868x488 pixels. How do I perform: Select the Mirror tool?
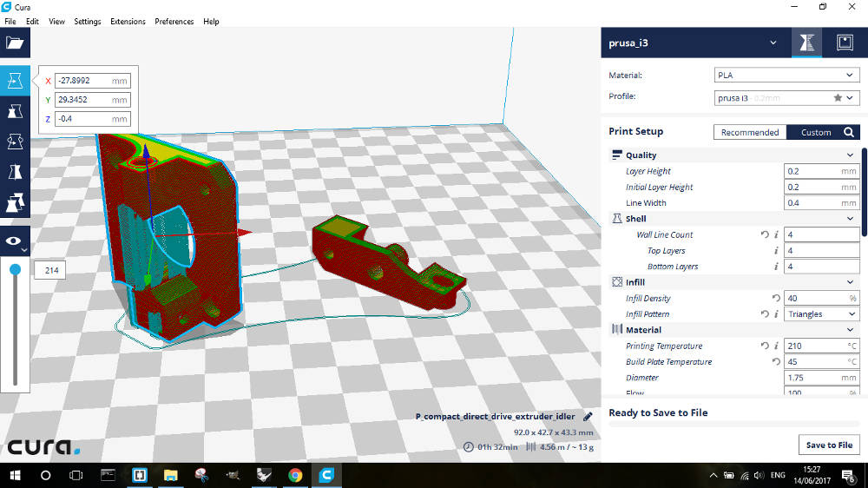click(15, 172)
